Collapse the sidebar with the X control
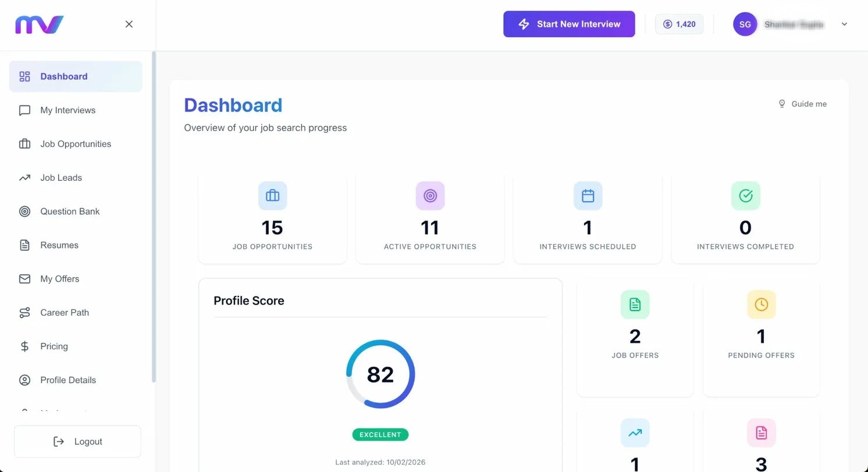 pos(129,24)
